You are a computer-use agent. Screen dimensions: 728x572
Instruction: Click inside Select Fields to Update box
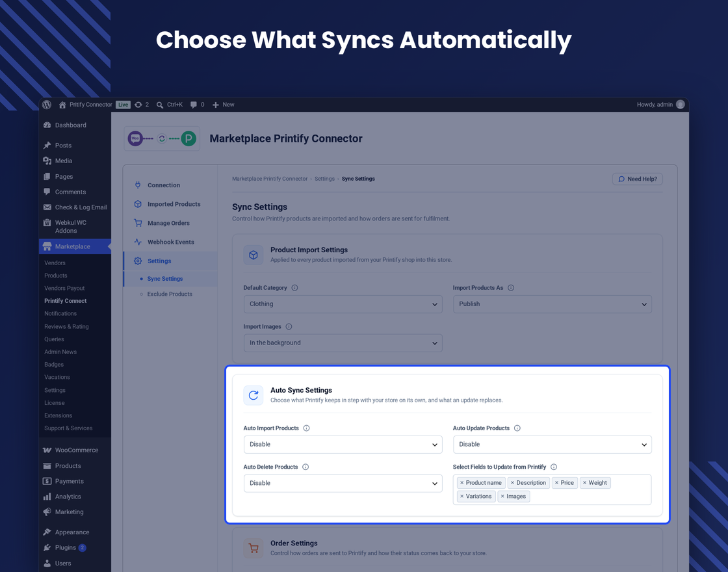[x=552, y=490]
